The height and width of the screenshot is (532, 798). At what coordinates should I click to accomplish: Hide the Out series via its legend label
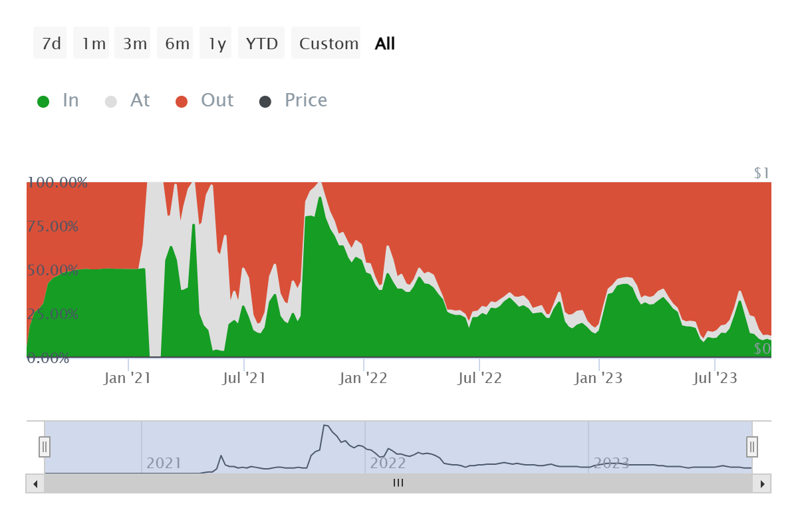pos(216,100)
